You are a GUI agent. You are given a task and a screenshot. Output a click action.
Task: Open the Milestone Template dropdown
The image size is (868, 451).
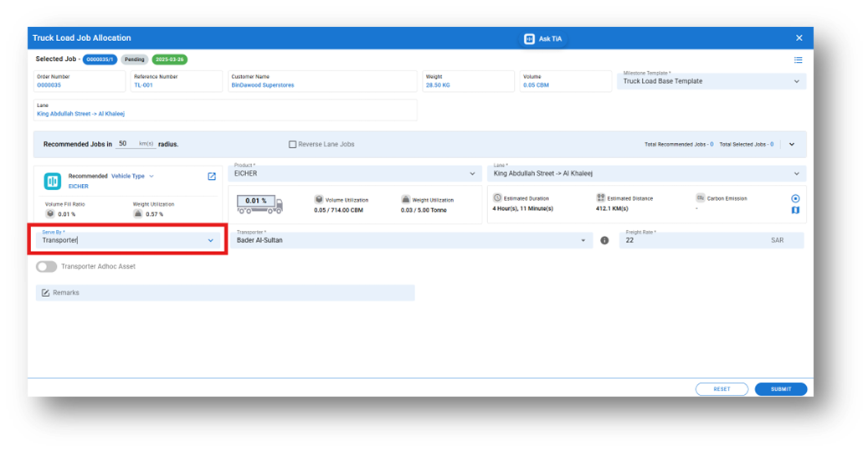[711, 81]
